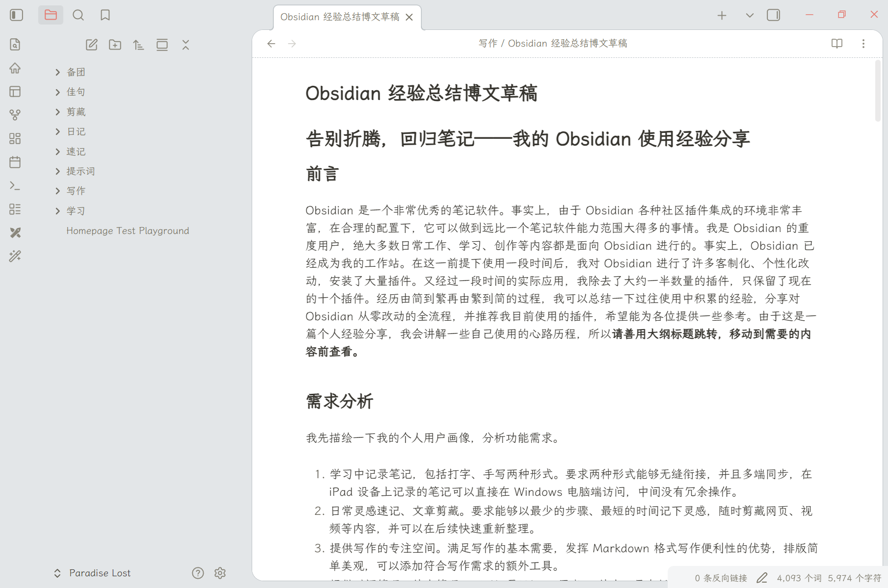The width and height of the screenshot is (888, 588).
Task: Toggle the right sidebar
Action: point(773,15)
